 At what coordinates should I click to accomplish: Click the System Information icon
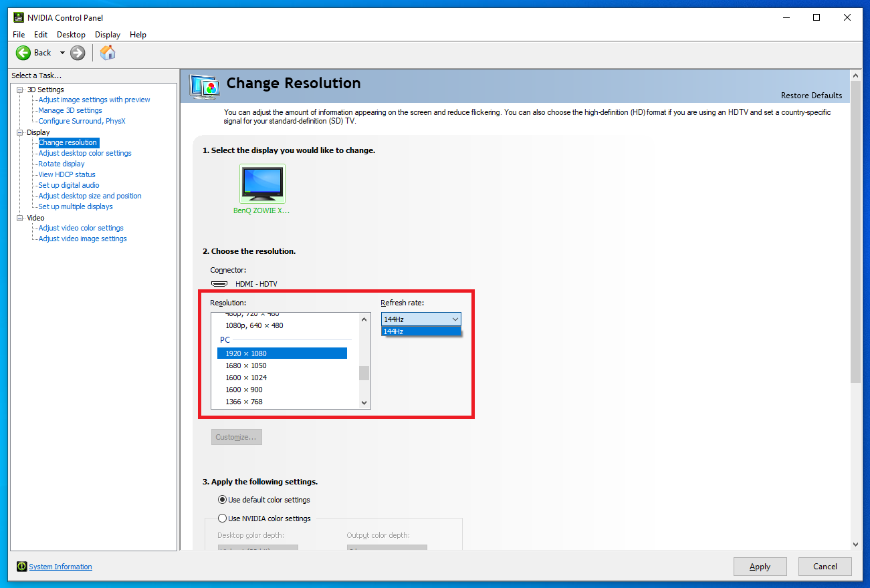click(22, 567)
